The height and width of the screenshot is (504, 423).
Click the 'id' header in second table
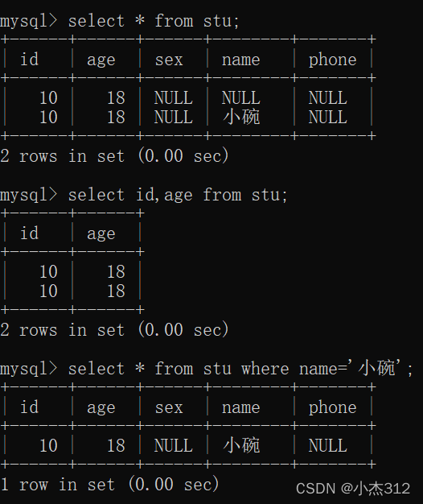click(x=29, y=233)
